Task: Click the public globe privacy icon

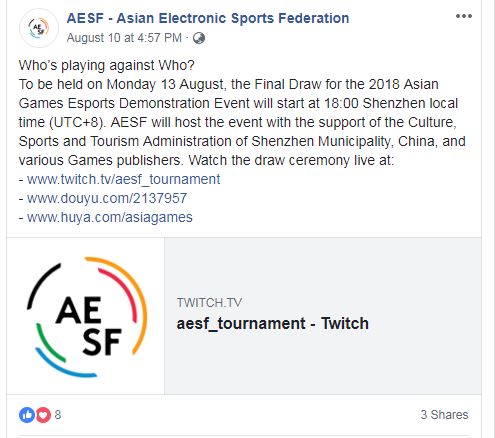Action: tap(199, 38)
